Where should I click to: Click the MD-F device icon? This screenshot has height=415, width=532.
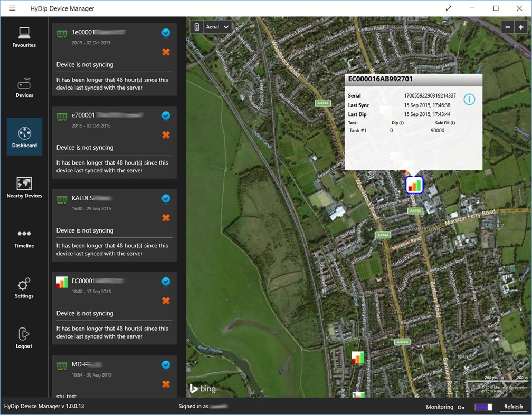(62, 366)
